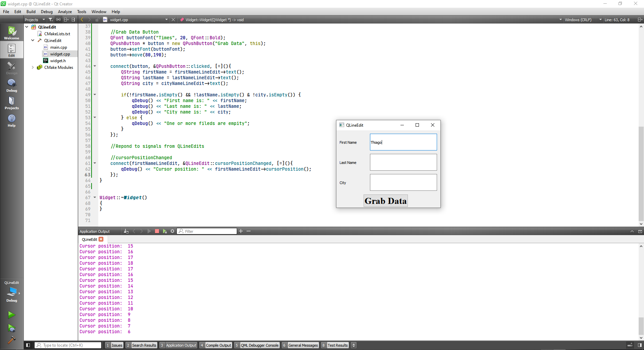The width and height of the screenshot is (644, 350).
Task: Click the green Run button
Action: coord(12,315)
